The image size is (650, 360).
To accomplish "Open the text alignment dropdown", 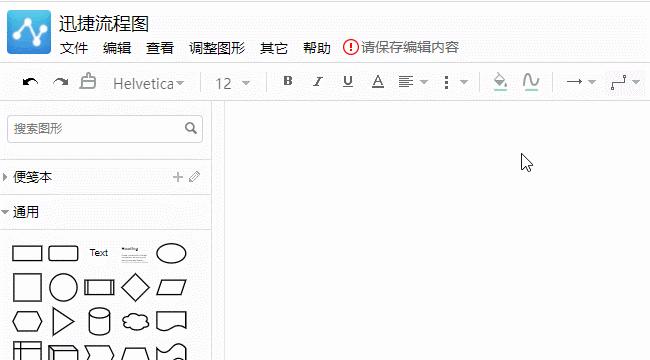I will coord(413,82).
